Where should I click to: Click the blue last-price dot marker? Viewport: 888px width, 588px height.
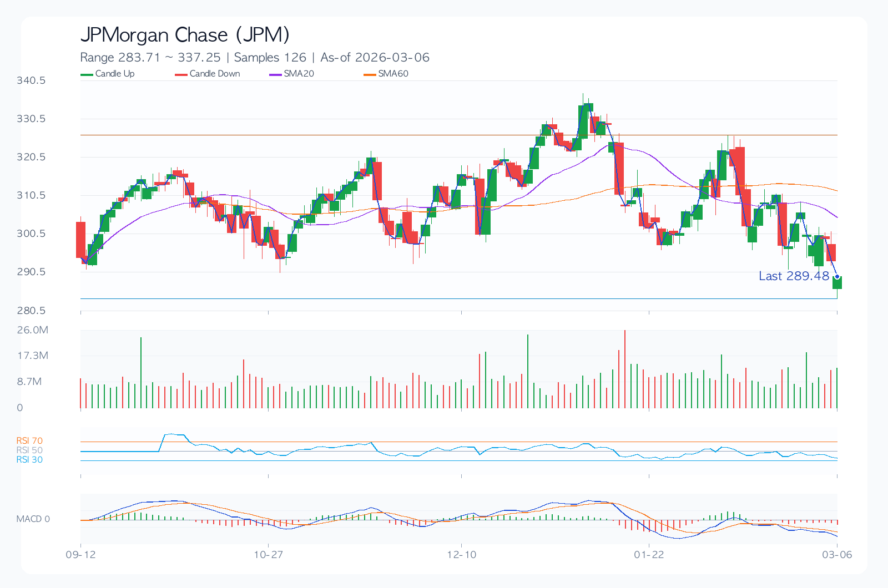pyautogui.click(x=837, y=276)
